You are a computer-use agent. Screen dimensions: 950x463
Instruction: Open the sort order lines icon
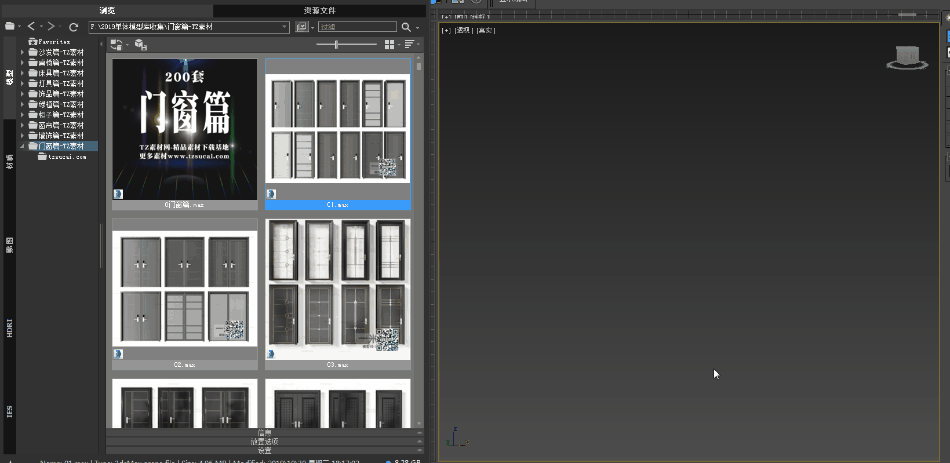[x=410, y=44]
